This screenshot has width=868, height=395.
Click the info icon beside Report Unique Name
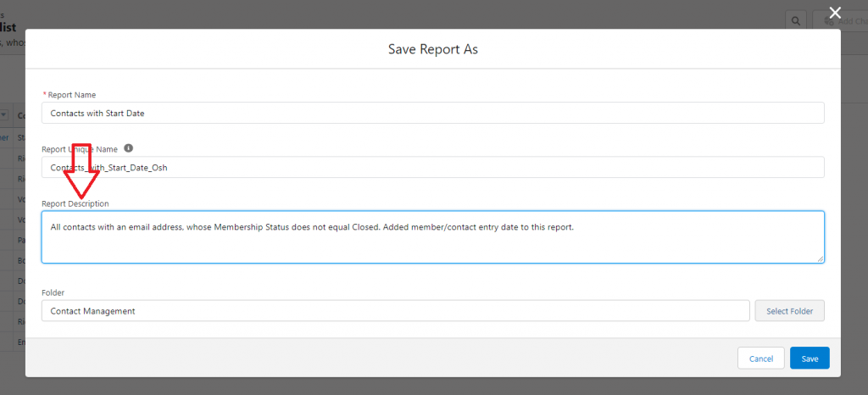tap(129, 148)
